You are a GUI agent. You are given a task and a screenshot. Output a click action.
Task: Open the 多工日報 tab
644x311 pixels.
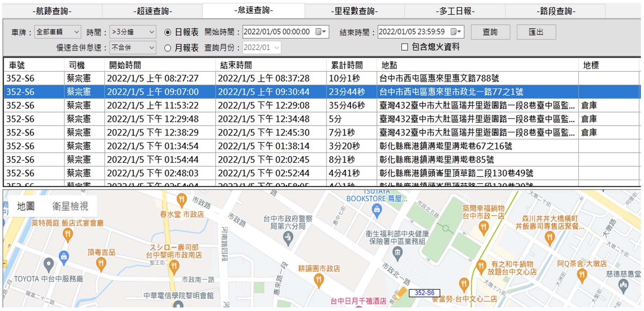pyautogui.click(x=455, y=11)
